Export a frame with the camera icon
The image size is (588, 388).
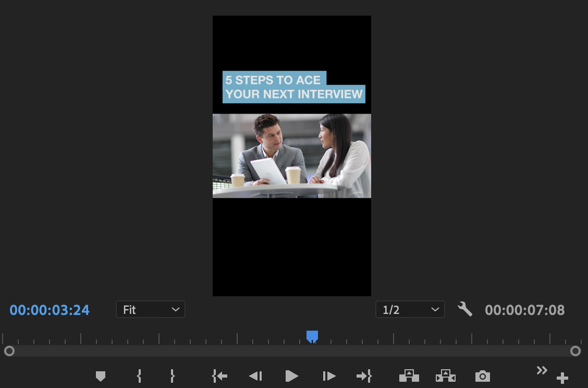pyautogui.click(x=483, y=376)
